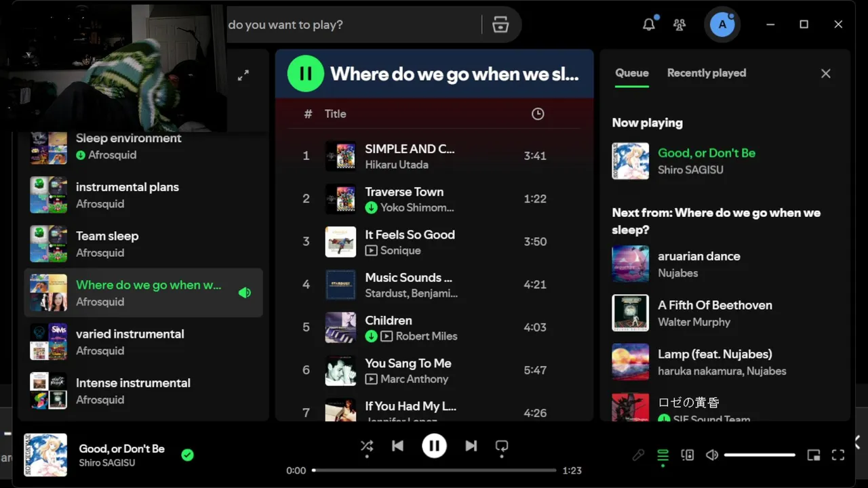Click the Browse icon in the search bar
868x488 pixels.
click(500, 24)
